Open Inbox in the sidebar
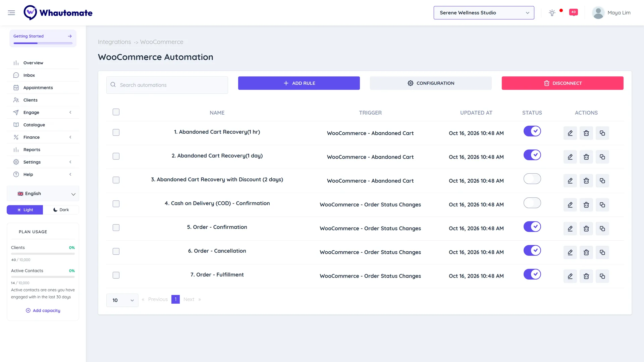This screenshot has width=644, height=362. [43, 75]
